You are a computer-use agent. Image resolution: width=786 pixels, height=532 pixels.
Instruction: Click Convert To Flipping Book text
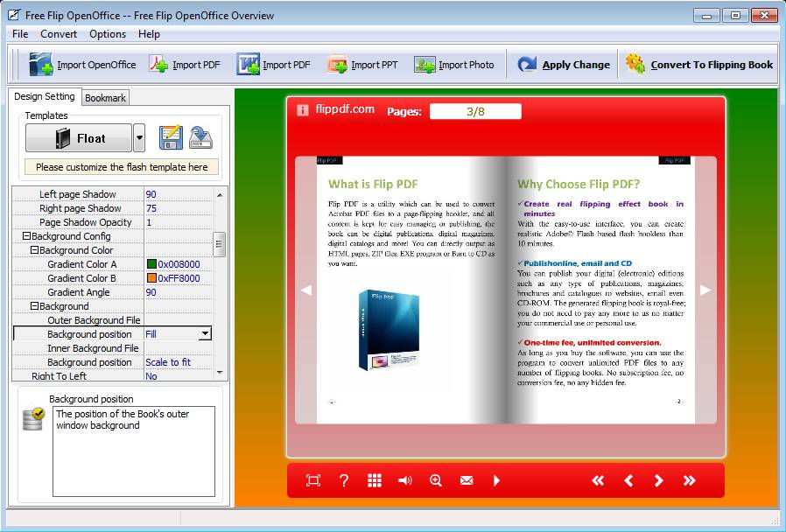(x=712, y=65)
